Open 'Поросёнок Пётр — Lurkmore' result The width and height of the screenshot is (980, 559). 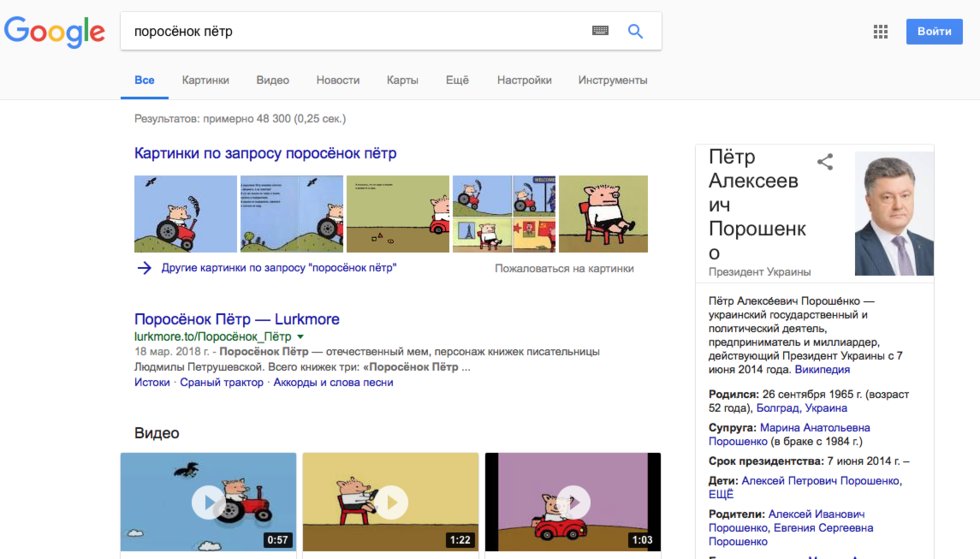click(237, 319)
